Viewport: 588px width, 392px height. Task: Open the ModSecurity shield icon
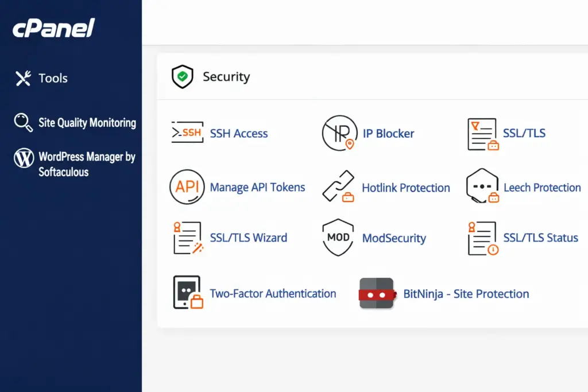click(339, 238)
